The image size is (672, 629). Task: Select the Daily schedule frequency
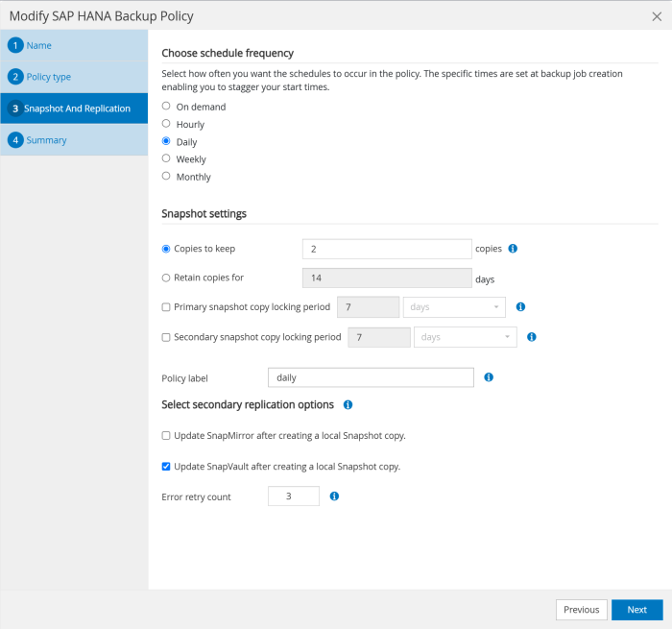166,141
